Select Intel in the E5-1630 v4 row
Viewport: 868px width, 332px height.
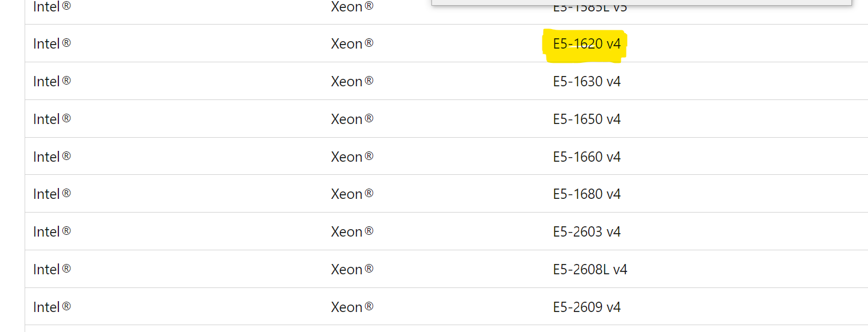[x=47, y=82]
